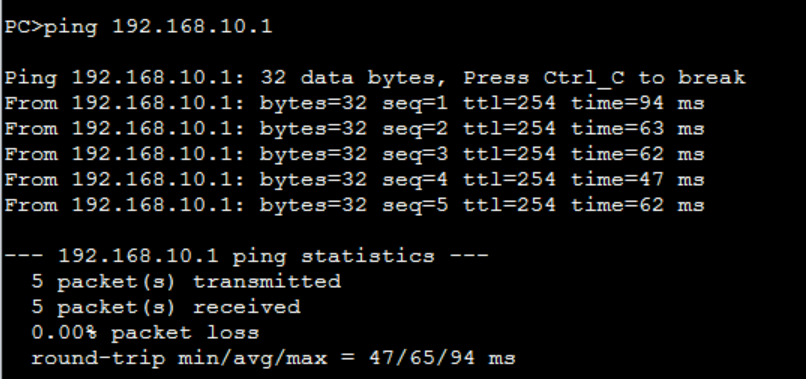
Task: Click the seq=5 reply line
Action: coord(354,205)
